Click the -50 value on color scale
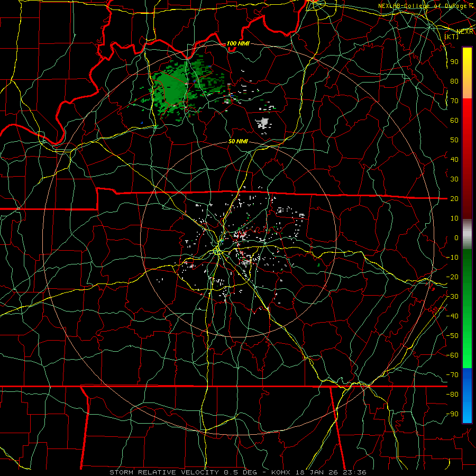 452,336
